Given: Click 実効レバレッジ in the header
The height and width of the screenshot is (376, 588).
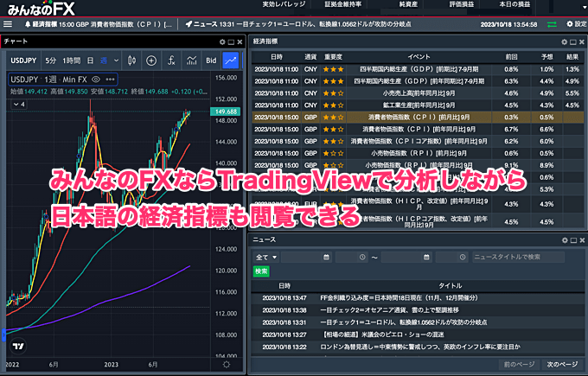Looking at the screenshot, I should [284, 4].
